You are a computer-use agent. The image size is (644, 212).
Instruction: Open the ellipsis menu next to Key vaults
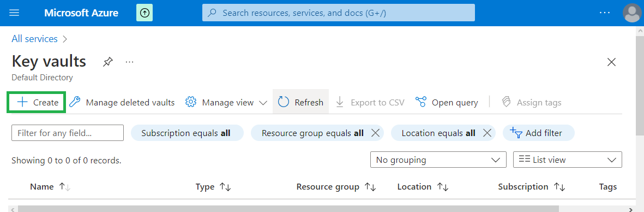click(129, 62)
